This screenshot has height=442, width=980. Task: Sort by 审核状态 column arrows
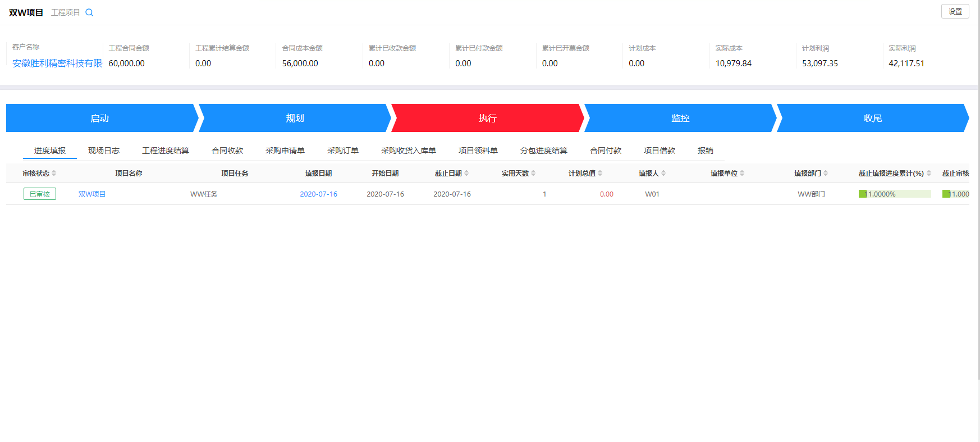54,174
